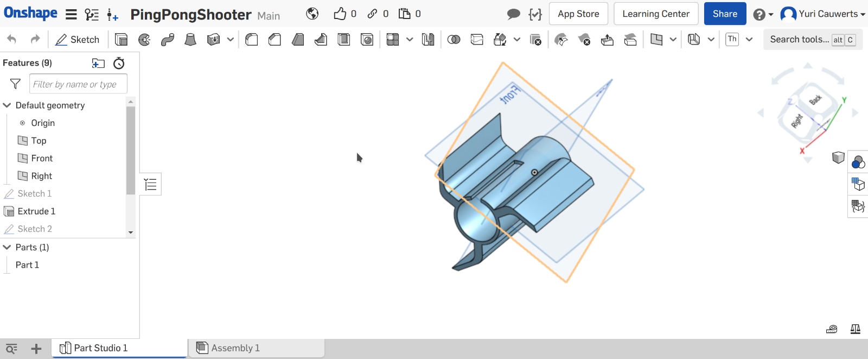The width and height of the screenshot is (868, 359).
Task: Select Origin in the feature list
Action: pos(43,123)
